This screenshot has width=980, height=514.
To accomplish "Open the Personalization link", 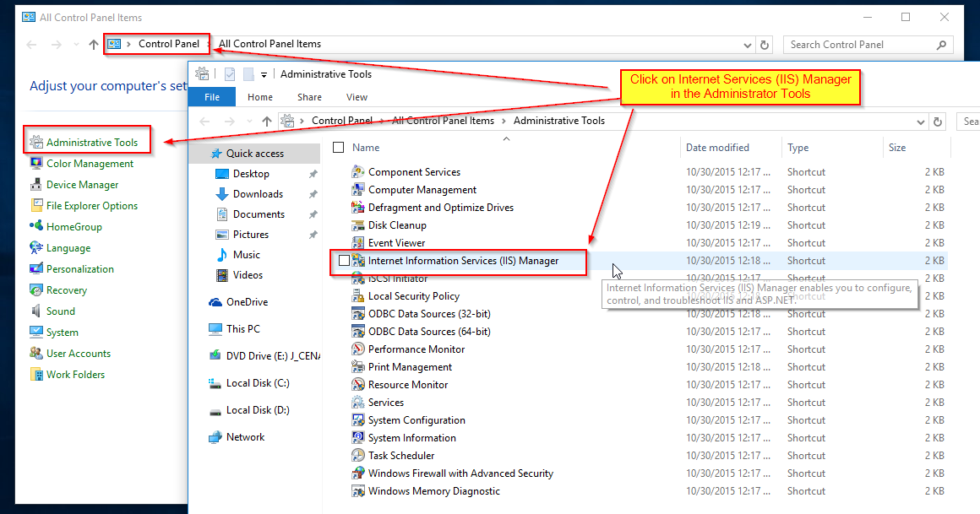I will pos(80,268).
